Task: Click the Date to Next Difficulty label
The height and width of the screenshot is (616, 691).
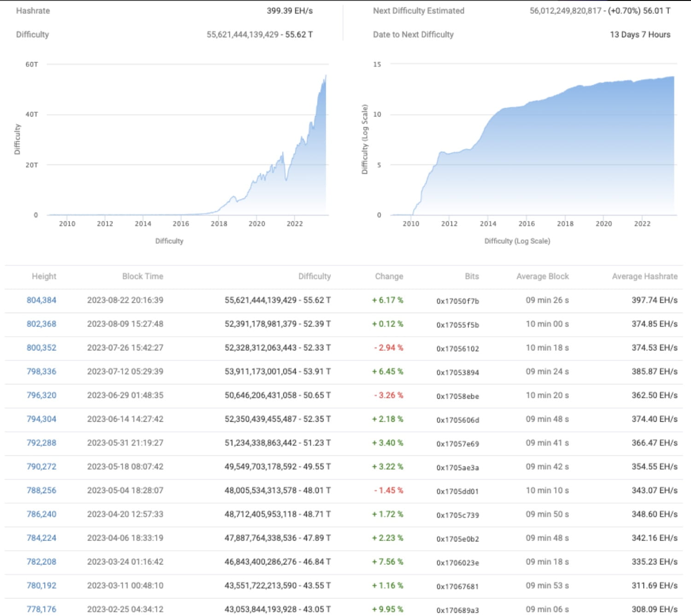Action: 413,34
